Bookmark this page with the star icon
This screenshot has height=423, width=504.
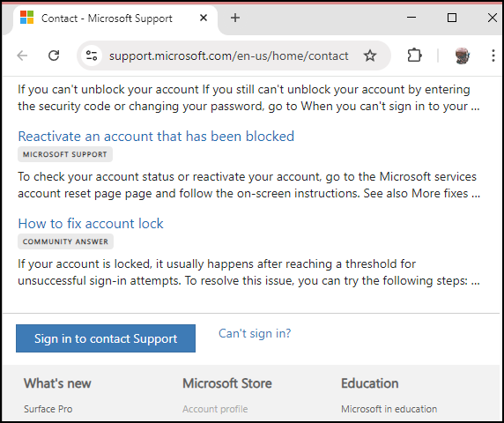(370, 56)
